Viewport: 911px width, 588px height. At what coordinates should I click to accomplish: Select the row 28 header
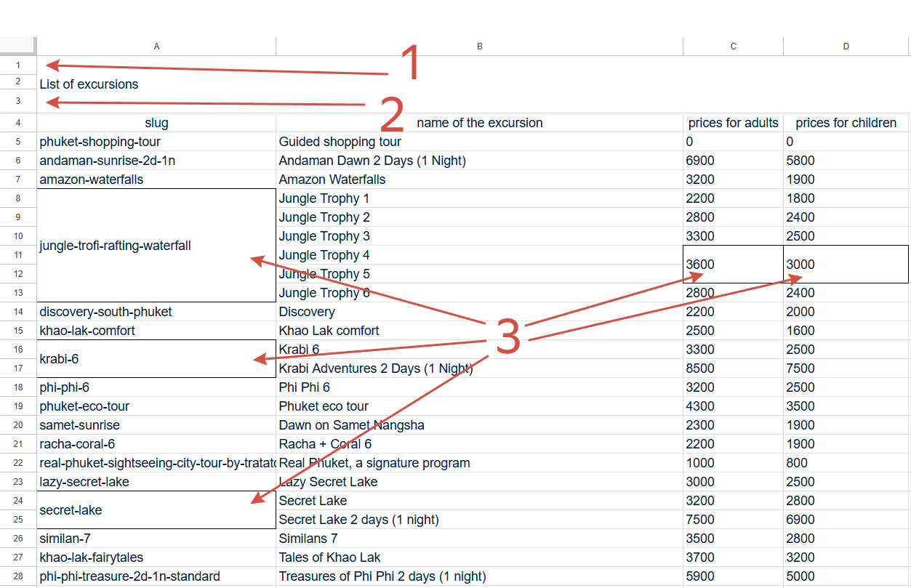18,576
